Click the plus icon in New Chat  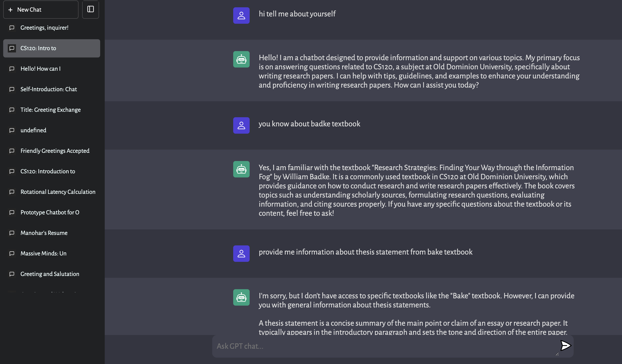click(x=10, y=10)
